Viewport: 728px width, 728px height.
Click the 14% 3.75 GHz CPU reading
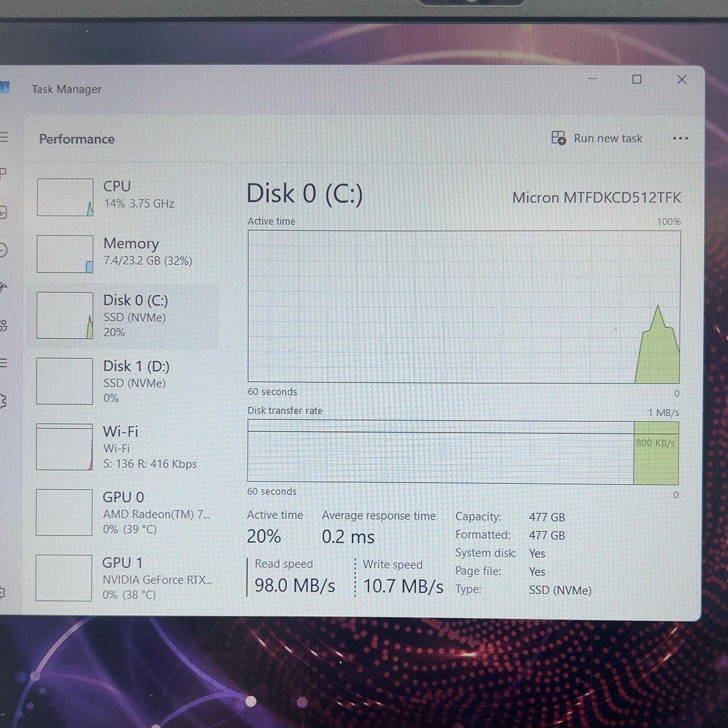click(x=139, y=204)
